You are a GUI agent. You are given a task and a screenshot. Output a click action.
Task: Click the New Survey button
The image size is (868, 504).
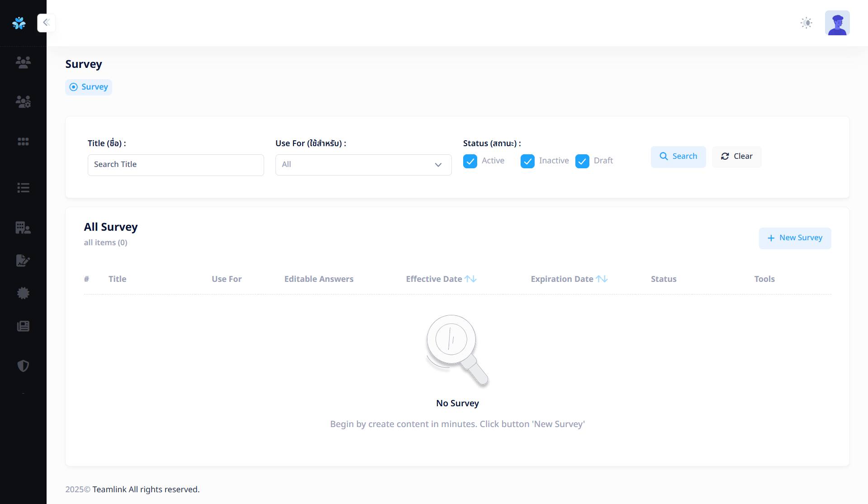pyautogui.click(x=795, y=238)
